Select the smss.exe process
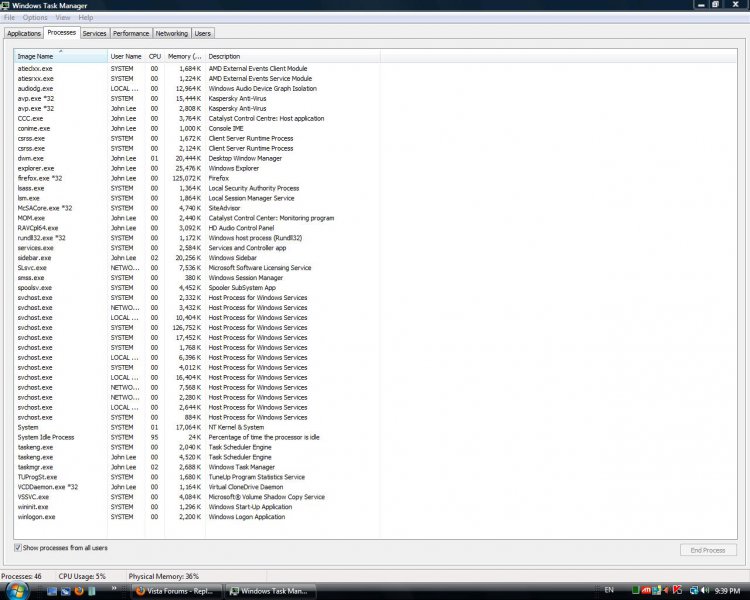750x600 pixels. 197,278
